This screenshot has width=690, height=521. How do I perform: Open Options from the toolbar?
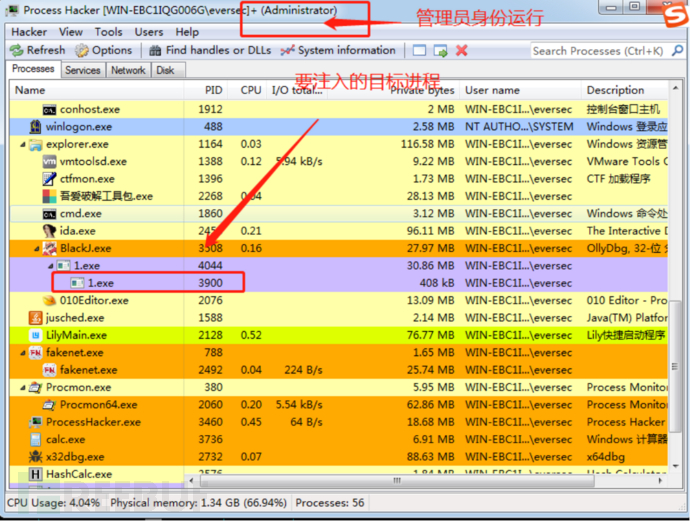click(x=103, y=50)
